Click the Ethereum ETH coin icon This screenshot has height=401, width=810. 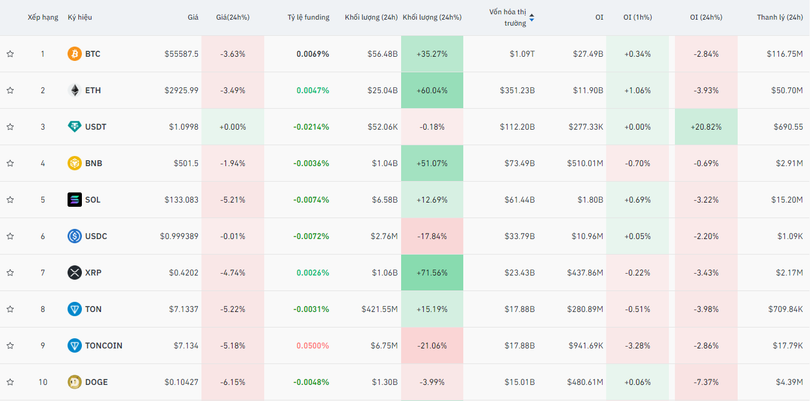74,90
